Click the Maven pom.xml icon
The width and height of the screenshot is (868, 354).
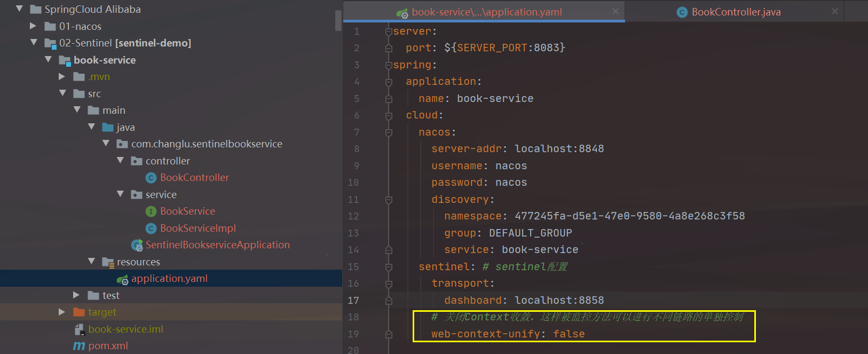79,346
